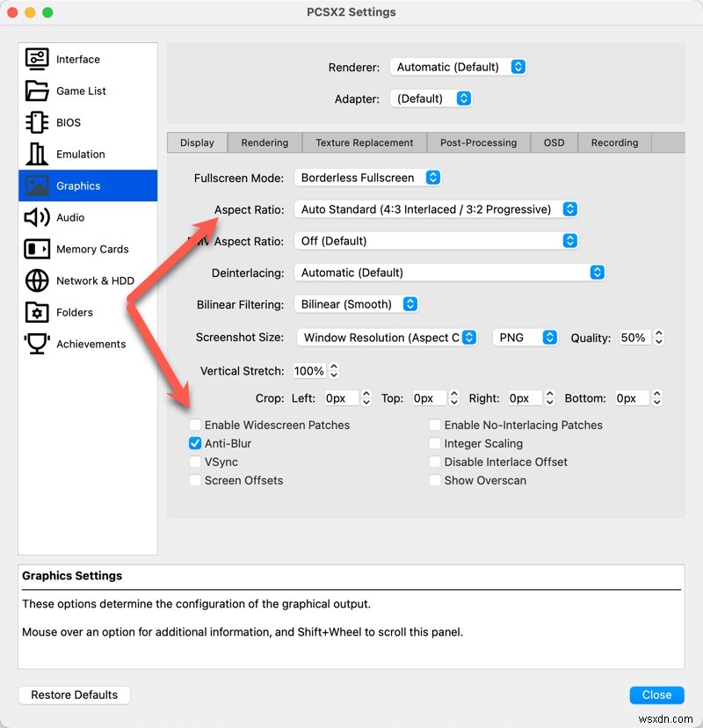Zoom window with green titlebar button
The image size is (703, 728).
47,12
